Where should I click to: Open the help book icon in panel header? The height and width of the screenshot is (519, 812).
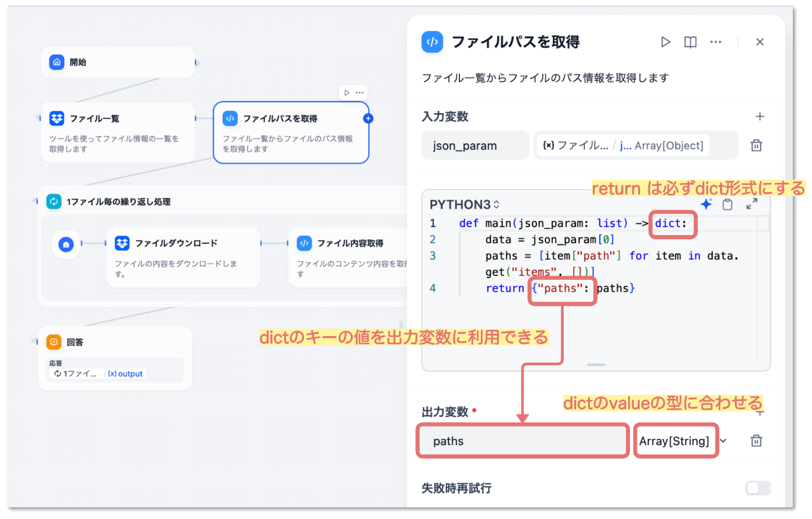[690, 42]
